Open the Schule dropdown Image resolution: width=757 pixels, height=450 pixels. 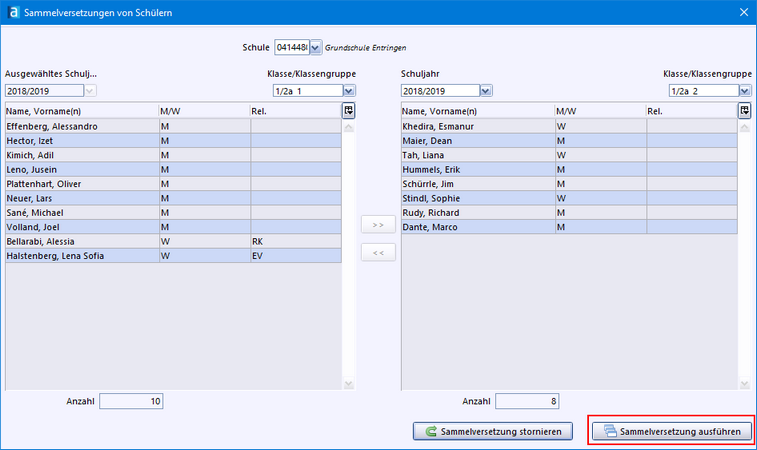point(316,47)
